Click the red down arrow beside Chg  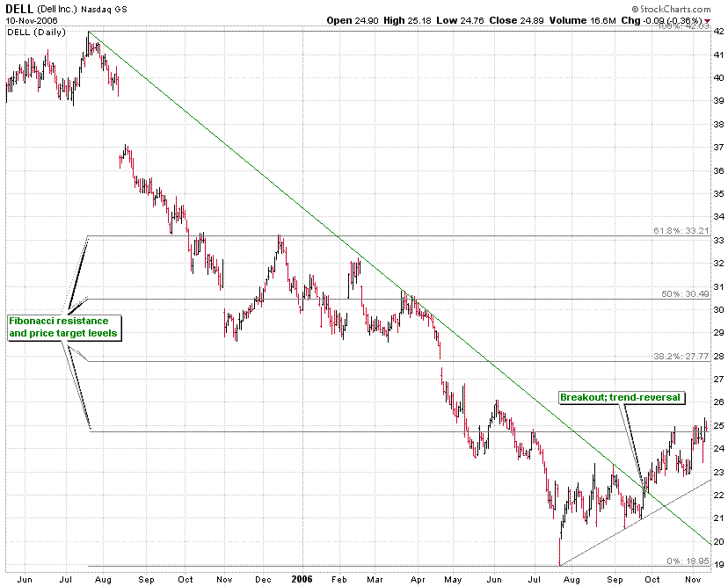(707, 21)
